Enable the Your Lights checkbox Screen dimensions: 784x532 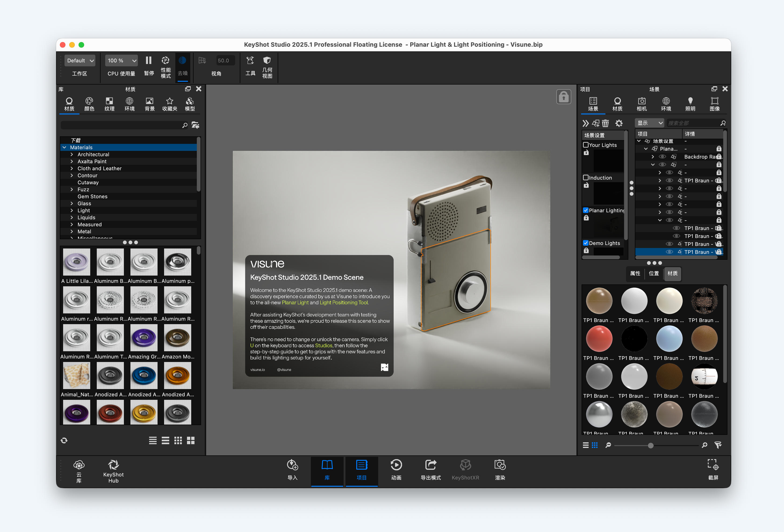(x=586, y=145)
